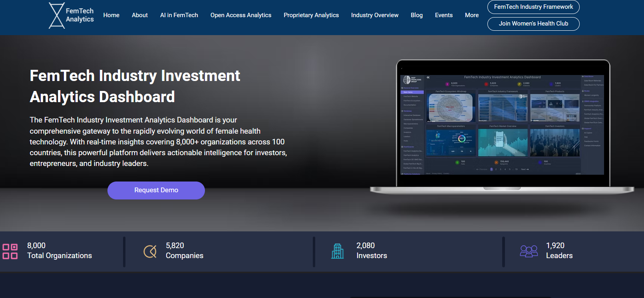Click the FemTech Industry Framework button

click(533, 7)
